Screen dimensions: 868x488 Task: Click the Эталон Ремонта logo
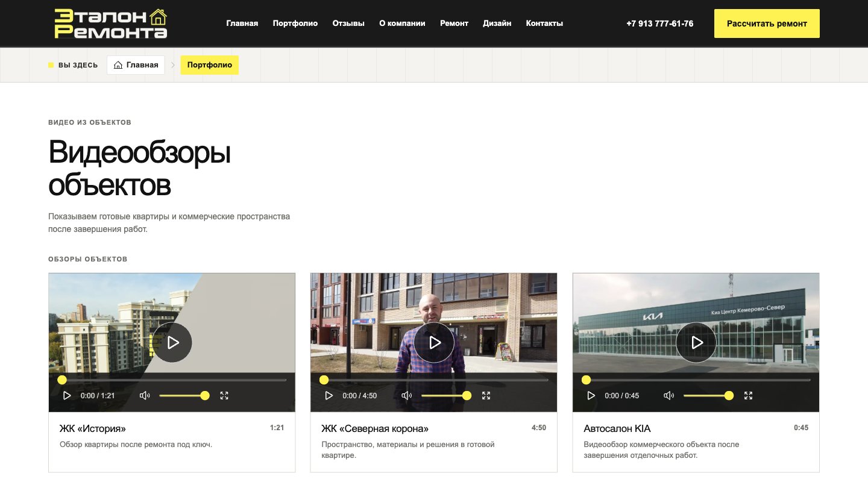point(110,23)
